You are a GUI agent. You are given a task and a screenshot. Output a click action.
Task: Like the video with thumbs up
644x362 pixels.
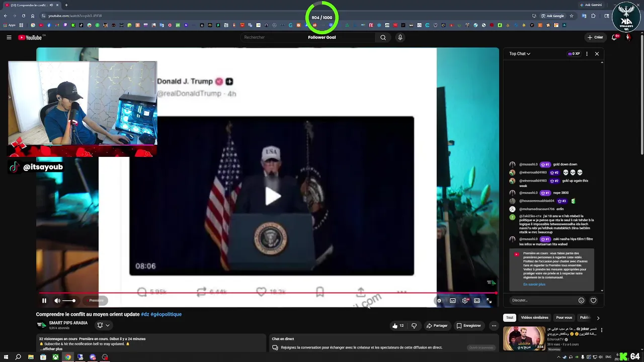pyautogui.click(x=398, y=326)
